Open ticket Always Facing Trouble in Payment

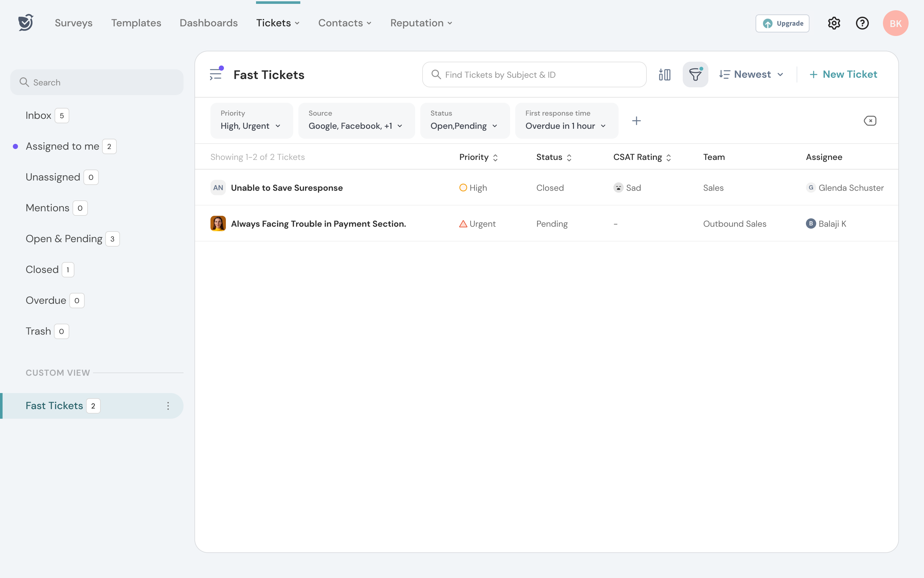[319, 223]
